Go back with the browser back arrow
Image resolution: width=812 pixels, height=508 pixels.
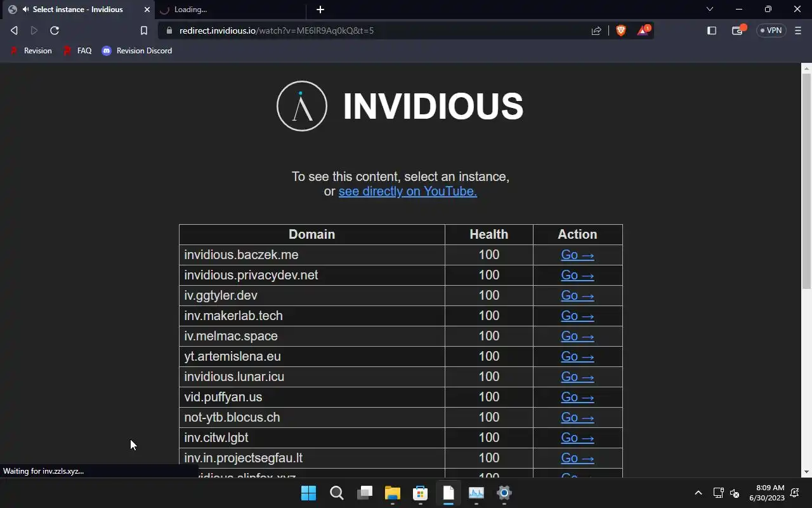pos(14,30)
